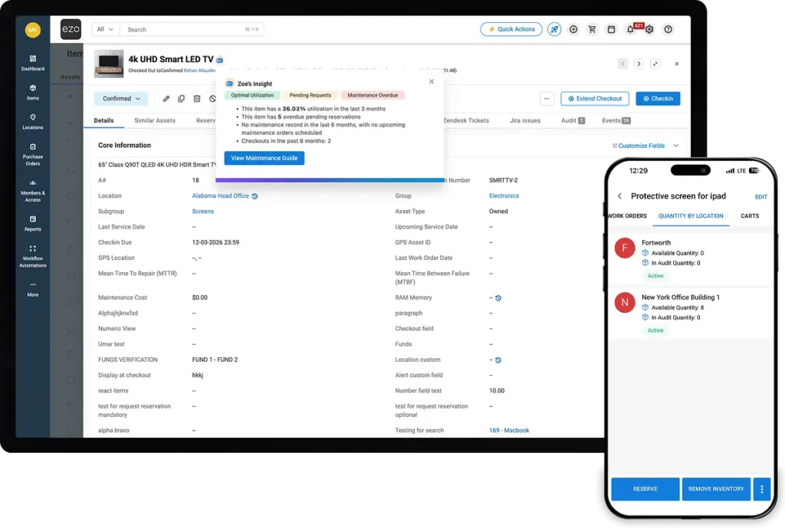The height and width of the screenshot is (532, 785).
Task: Open the notifications bell icon
Action: coord(630,29)
